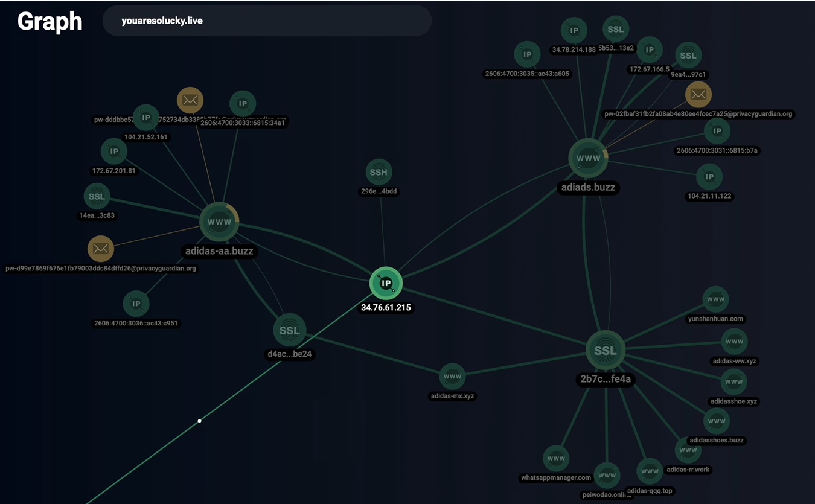Screen dimensions: 815x504
Task: Select the IP node 104.21.52.161
Action: (x=145, y=118)
